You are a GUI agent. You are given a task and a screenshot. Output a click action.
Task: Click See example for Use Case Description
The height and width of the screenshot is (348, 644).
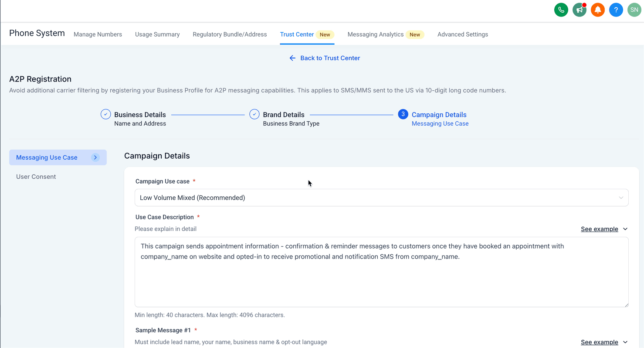[x=599, y=229]
